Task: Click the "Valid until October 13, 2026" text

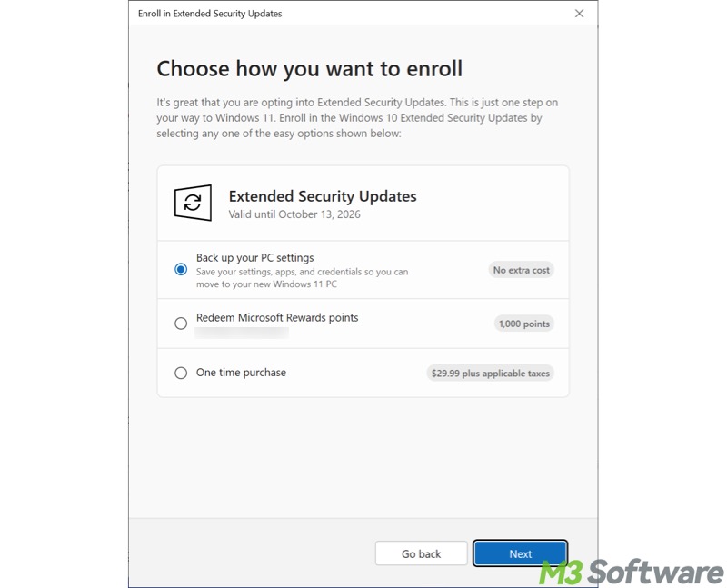Action: pos(294,214)
